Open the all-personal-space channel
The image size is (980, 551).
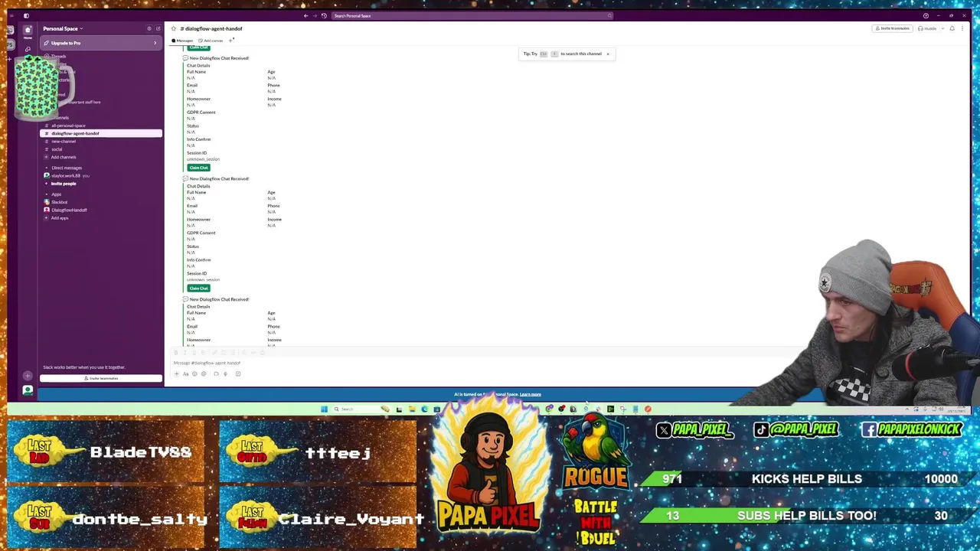point(101,126)
